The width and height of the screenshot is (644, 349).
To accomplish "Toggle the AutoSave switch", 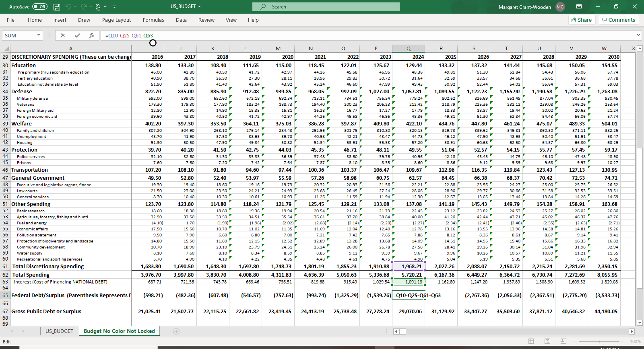I will (x=39, y=7).
